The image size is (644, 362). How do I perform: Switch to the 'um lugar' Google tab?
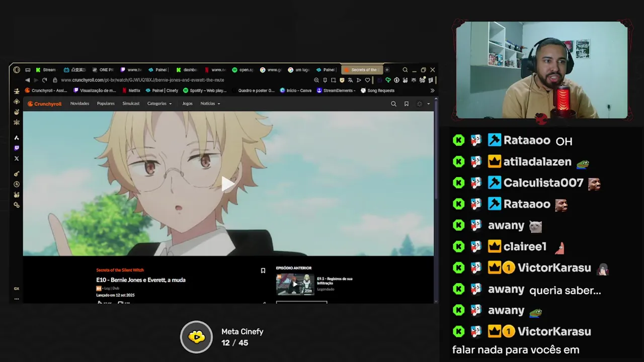(x=299, y=70)
